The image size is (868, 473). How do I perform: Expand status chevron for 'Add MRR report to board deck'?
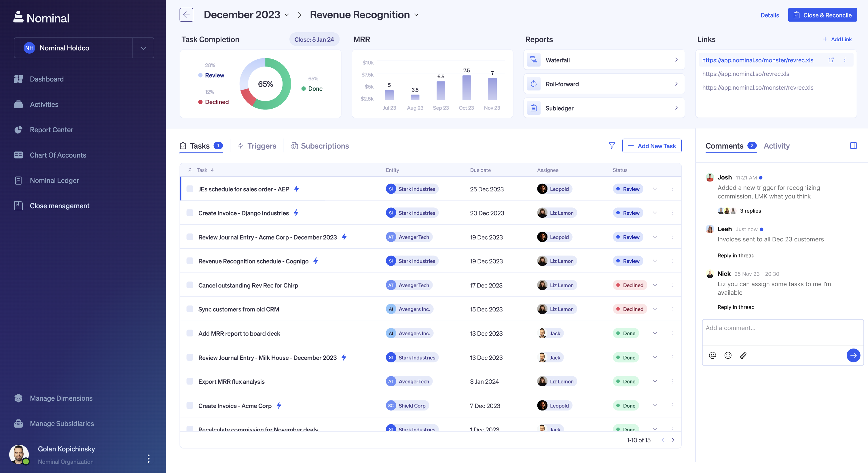pos(655,333)
